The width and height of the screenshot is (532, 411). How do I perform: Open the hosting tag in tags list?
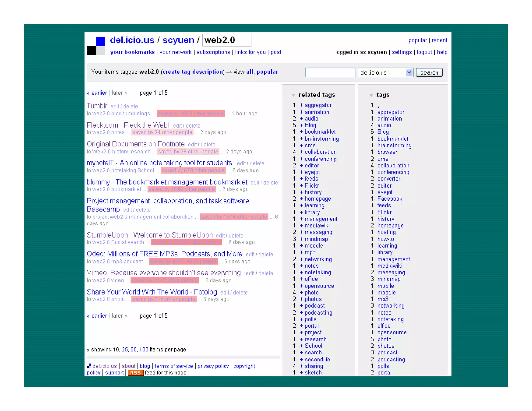[x=387, y=232]
